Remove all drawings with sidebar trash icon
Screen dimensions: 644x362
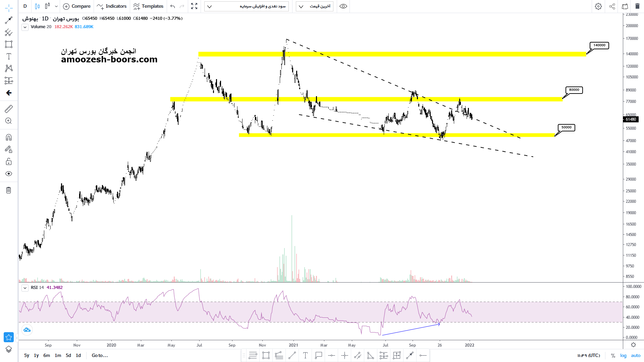click(9, 190)
